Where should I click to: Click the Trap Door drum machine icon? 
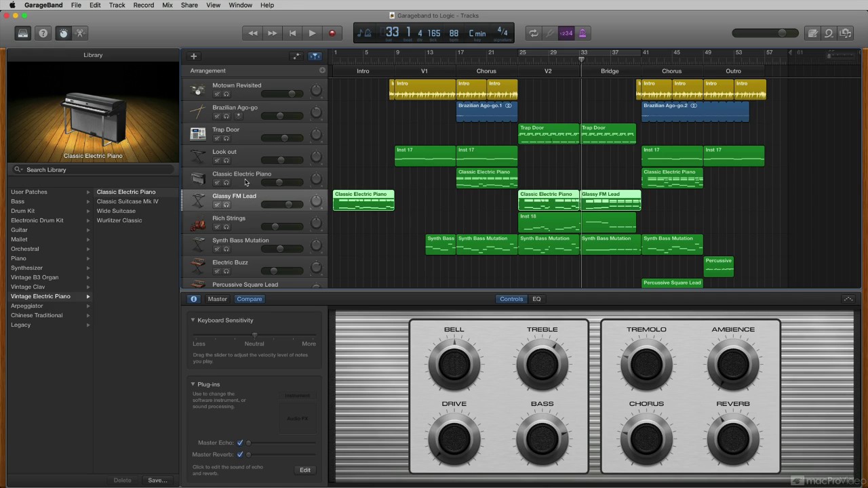pyautogui.click(x=197, y=134)
